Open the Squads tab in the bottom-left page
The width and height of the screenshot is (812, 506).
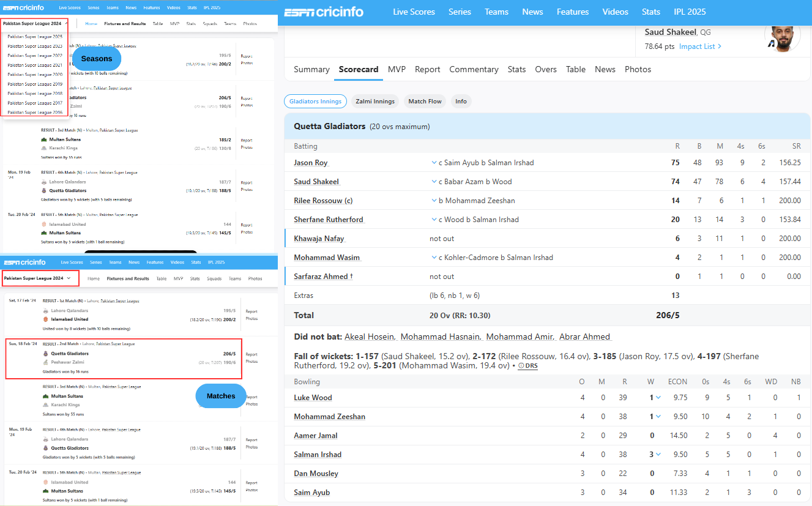coord(214,278)
